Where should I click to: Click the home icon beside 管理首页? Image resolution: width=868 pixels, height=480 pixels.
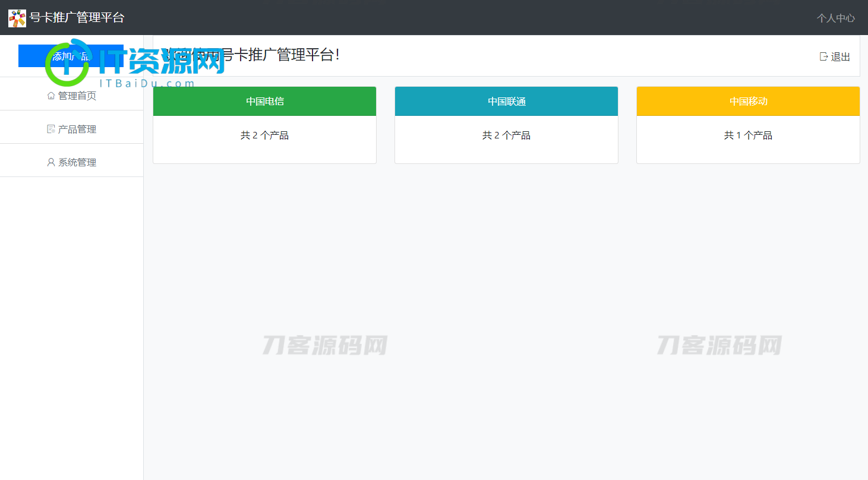(x=51, y=96)
